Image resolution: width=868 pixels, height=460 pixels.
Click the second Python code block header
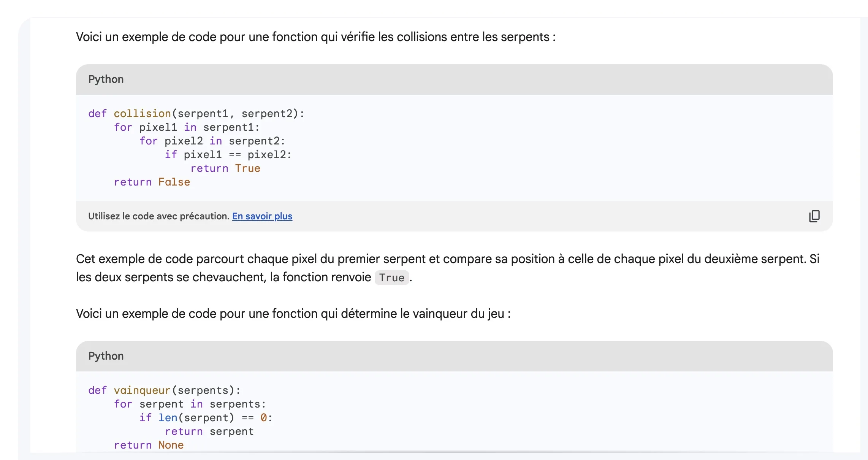click(x=106, y=356)
